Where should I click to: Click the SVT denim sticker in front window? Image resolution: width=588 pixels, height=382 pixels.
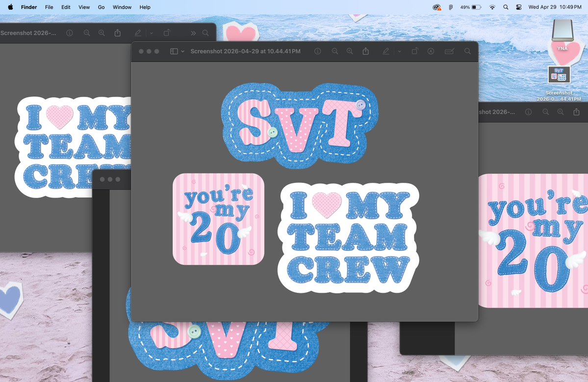[x=300, y=125]
